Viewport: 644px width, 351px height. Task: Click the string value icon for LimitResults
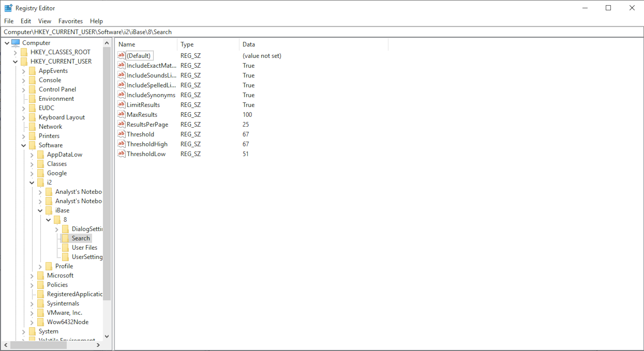(x=121, y=104)
